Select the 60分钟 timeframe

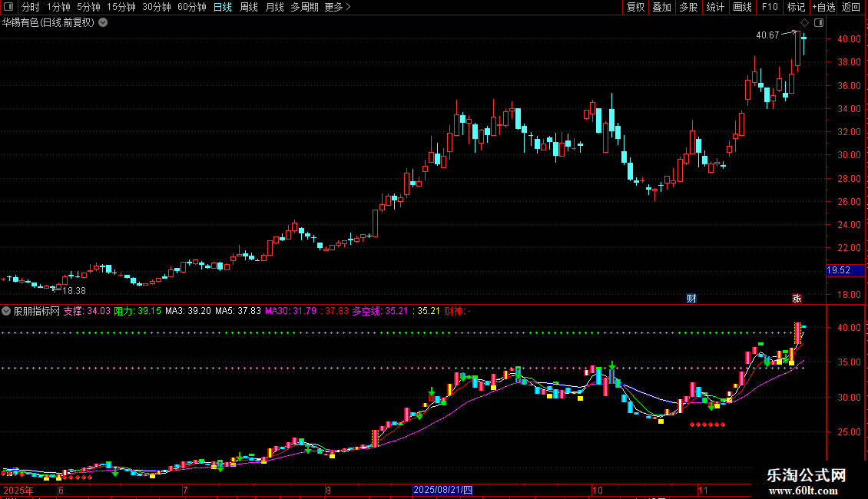pyautogui.click(x=191, y=7)
